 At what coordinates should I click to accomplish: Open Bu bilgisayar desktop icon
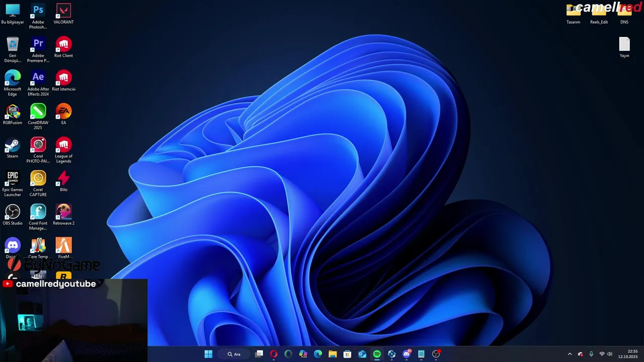coord(13,14)
